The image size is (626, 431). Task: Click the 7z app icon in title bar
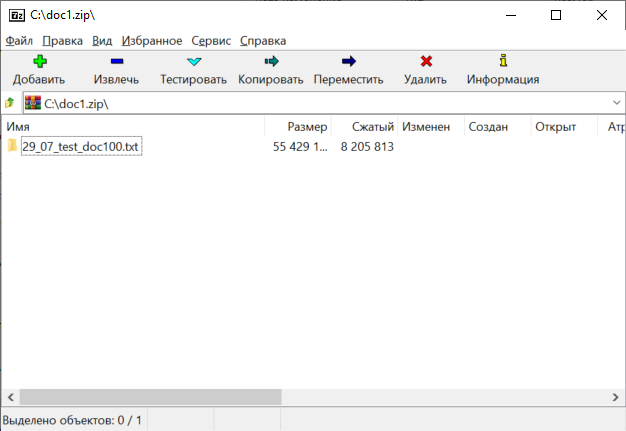tap(17, 15)
